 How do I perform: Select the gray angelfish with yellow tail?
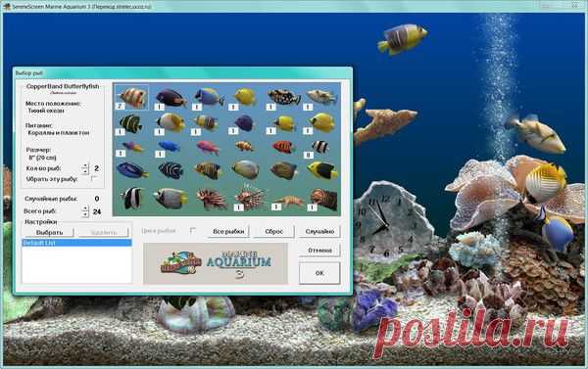click(x=171, y=198)
